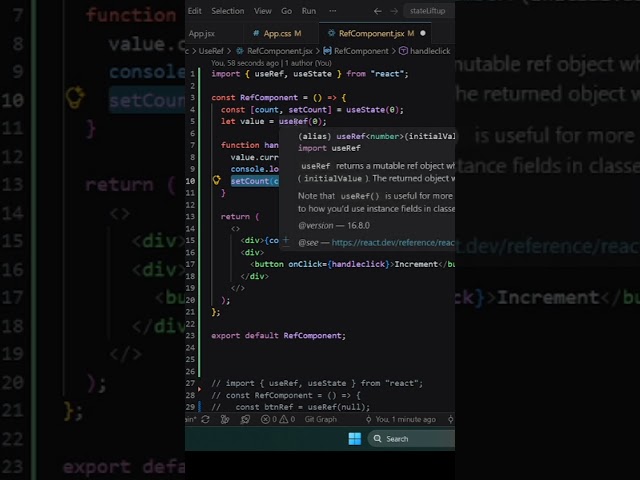Open the lightbulb code action on line 10
The image size is (640, 480).
point(217,180)
